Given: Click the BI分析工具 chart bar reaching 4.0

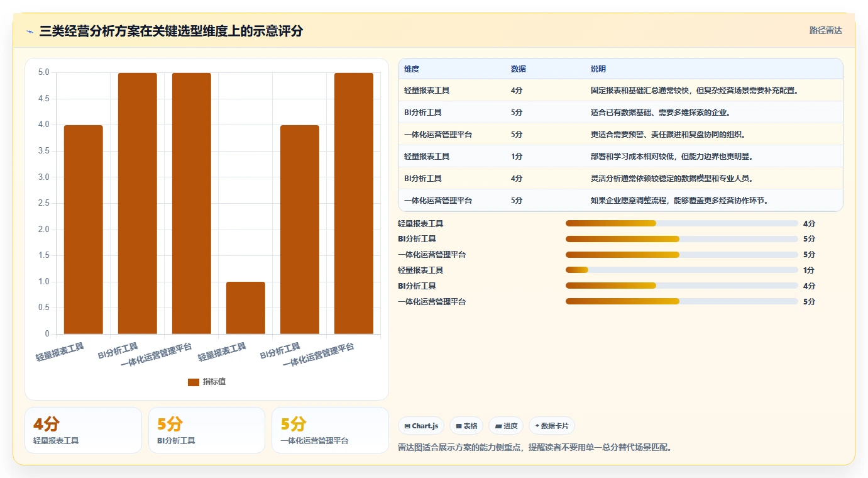Looking at the screenshot, I should point(300,230).
